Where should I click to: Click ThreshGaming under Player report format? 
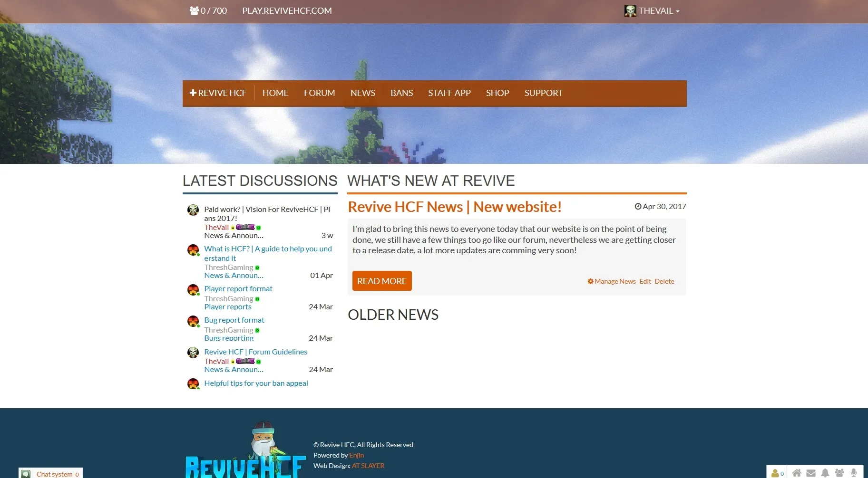pyautogui.click(x=229, y=299)
